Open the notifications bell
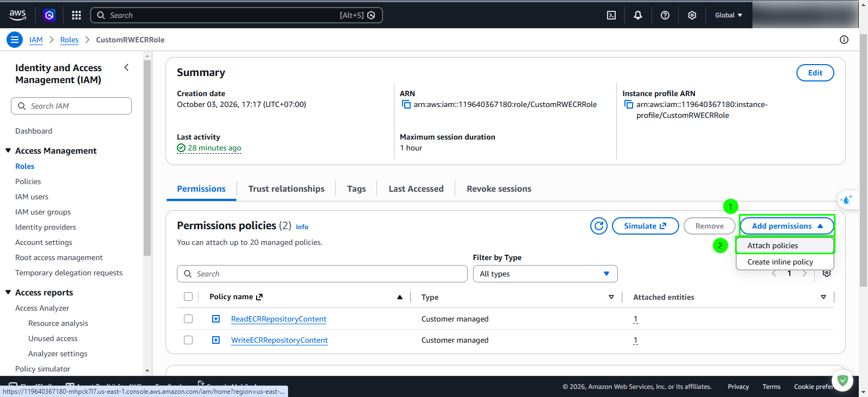 pos(638,15)
